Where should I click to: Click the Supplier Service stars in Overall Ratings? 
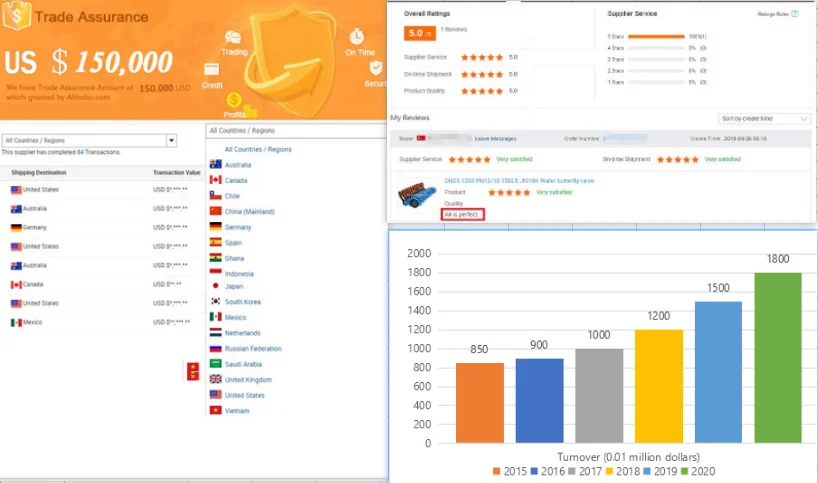[482, 57]
